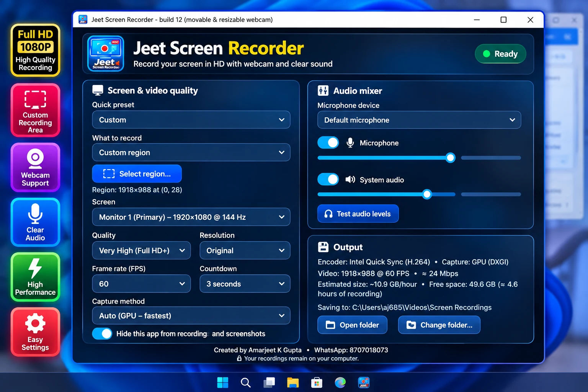
Task: Toggle the Microphone switch off
Action: point(328,142)
